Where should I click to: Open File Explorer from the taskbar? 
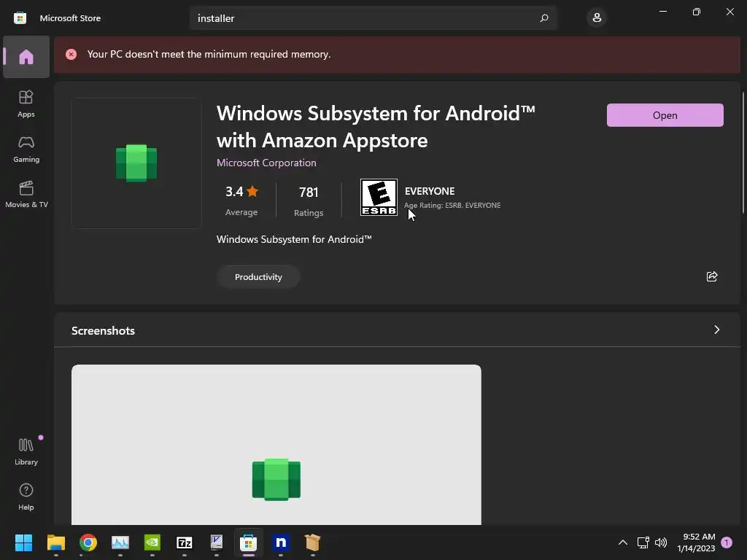coord(55,542)
